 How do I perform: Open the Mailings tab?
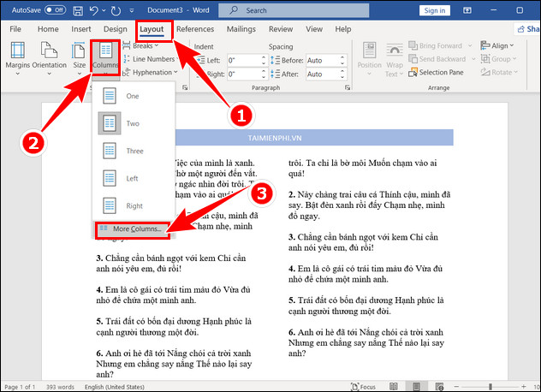(241, 29)
